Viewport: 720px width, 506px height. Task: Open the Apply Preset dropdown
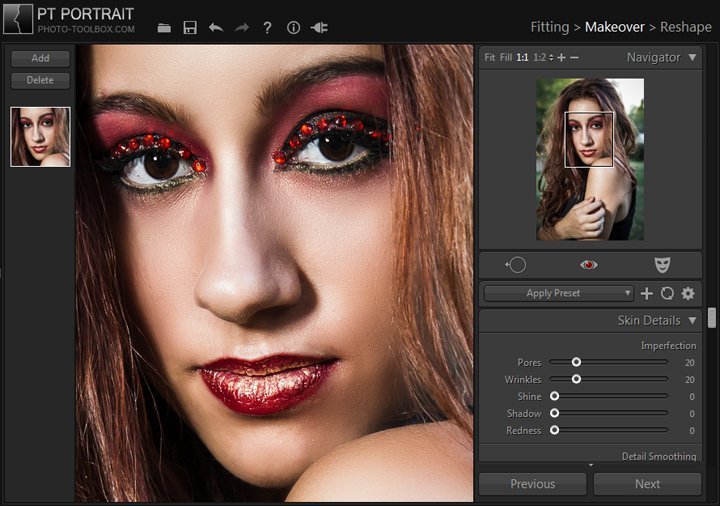point(559,293)
